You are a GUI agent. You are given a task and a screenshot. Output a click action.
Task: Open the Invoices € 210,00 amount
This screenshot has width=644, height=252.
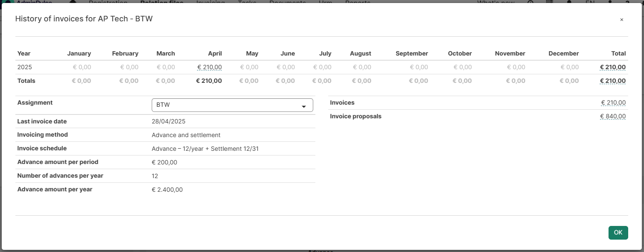613,103
